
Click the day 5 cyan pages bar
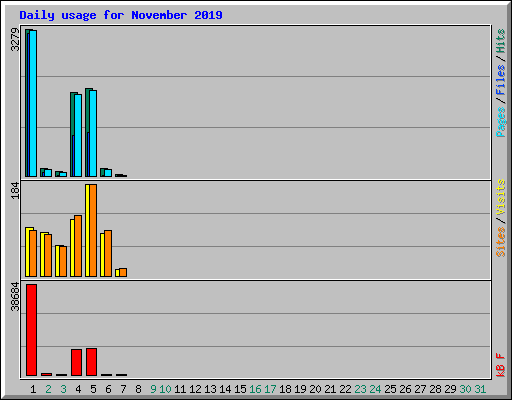point(93,133)
